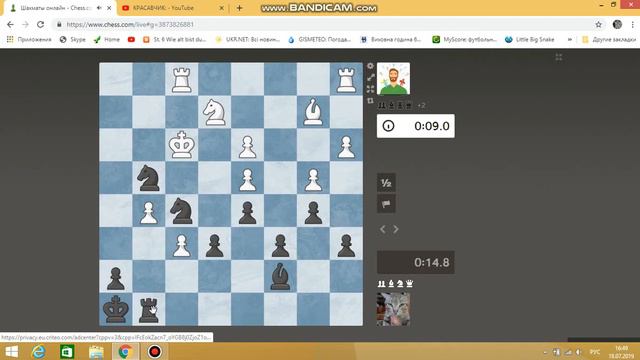The image size is (640, 360).
Task: Click the board resize diagonal arrow icon
Action: 370,78
